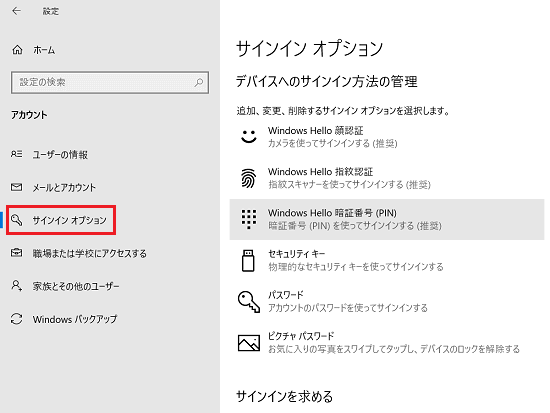Click the PIN keypad icon
The image size is (550, 413).
coord(249,219)
